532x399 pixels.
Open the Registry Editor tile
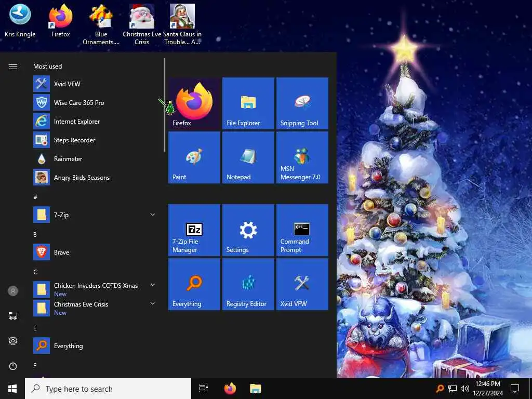pos(248,284)
